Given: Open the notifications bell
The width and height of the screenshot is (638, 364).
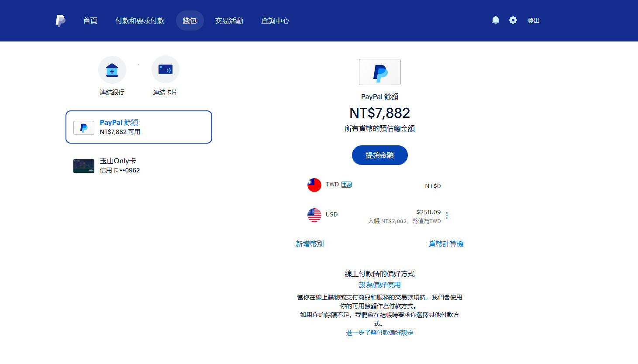Looking at the screenshot, I should click(x=495, y=20).
